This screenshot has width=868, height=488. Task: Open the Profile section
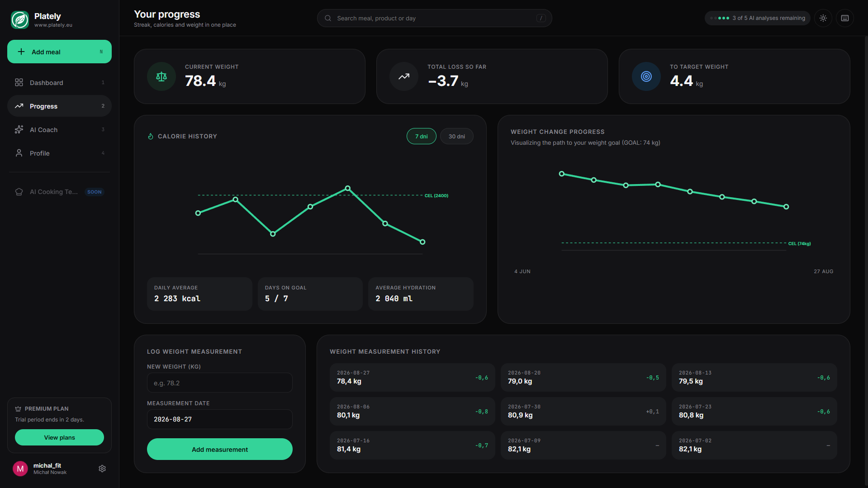coord(59,153)
